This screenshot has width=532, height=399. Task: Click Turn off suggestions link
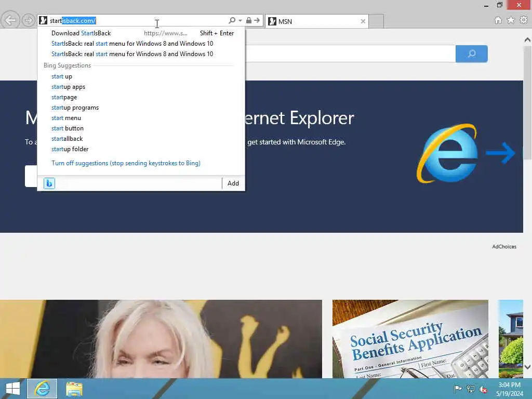126,163
